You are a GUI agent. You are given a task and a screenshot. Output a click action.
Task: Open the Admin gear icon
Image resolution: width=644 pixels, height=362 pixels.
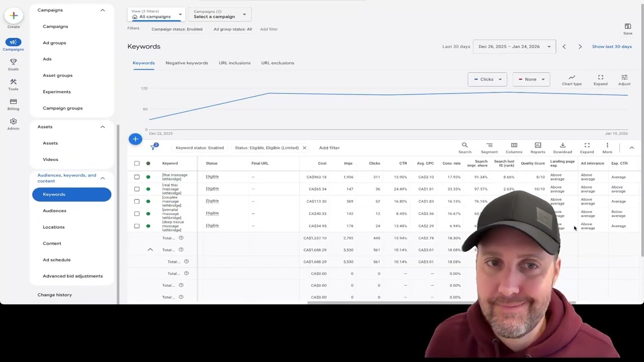[14, 122]
